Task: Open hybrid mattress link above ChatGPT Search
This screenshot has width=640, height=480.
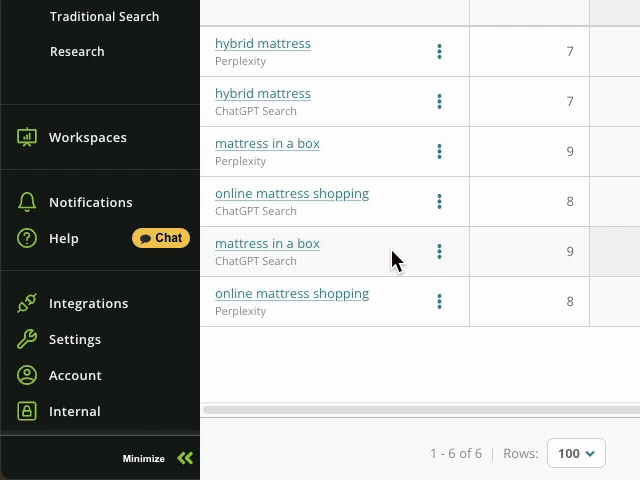Action: click(263, 94)
